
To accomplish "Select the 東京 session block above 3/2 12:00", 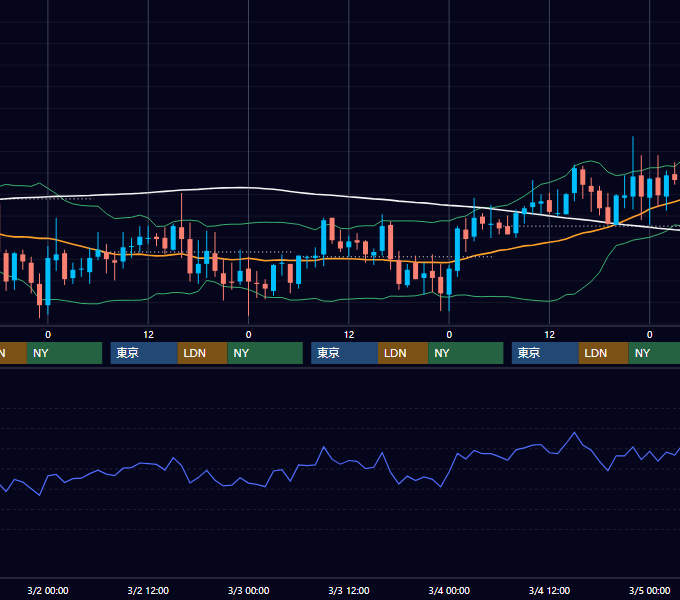I will pos(144,353).
